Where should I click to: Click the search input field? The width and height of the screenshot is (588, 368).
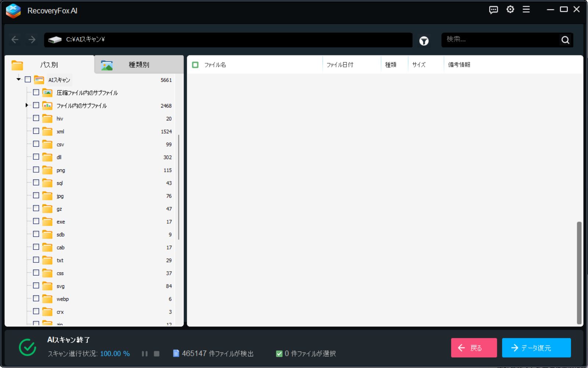[x=502, y=40]
